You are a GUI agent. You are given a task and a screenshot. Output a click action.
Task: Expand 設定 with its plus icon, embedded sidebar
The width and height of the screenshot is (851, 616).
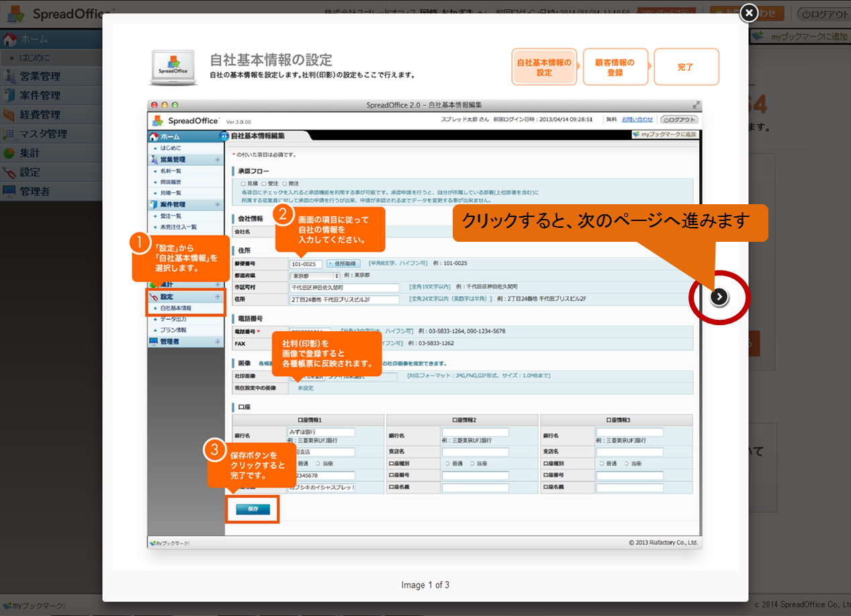(x=218, y=296)
